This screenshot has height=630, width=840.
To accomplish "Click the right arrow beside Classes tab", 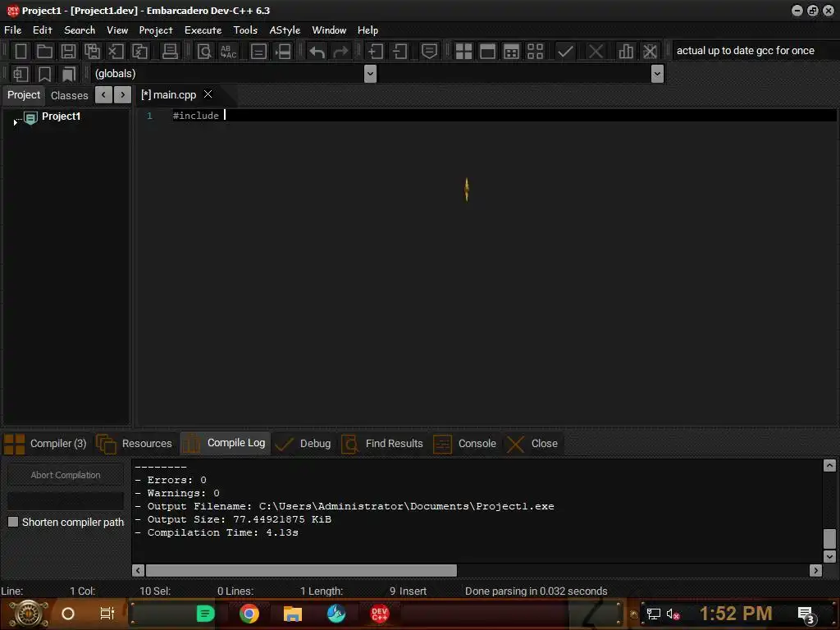I will [123, 95].
